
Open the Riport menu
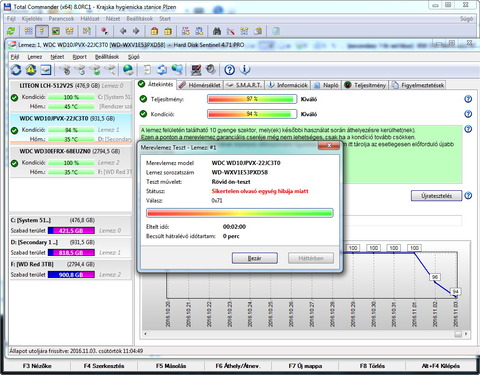79,57
